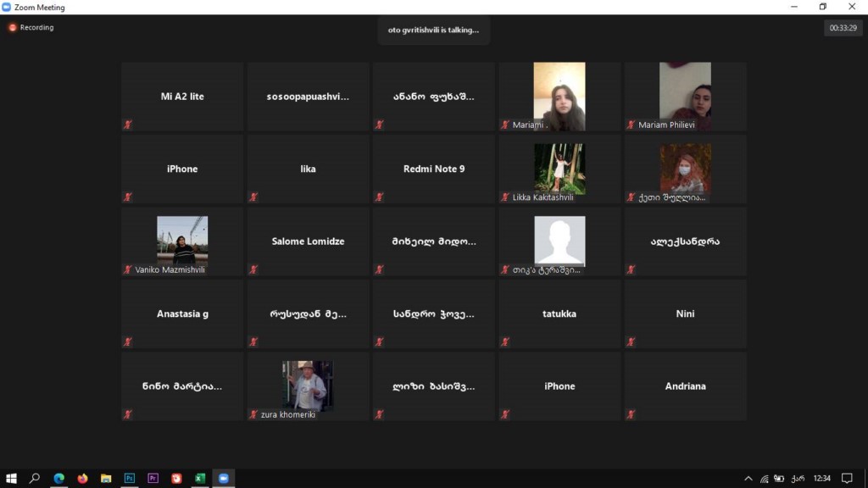Image resolution: width=868 pixels, height=488 pixels.
Task: Open Microsoft Edge from the taskbar
Action: click(x=59, y=478)
